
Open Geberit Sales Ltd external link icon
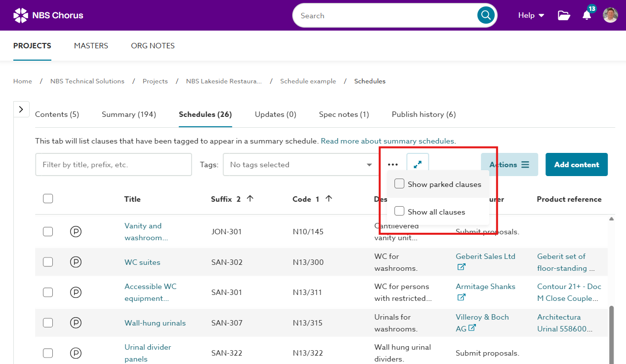(x=461, y=267)
